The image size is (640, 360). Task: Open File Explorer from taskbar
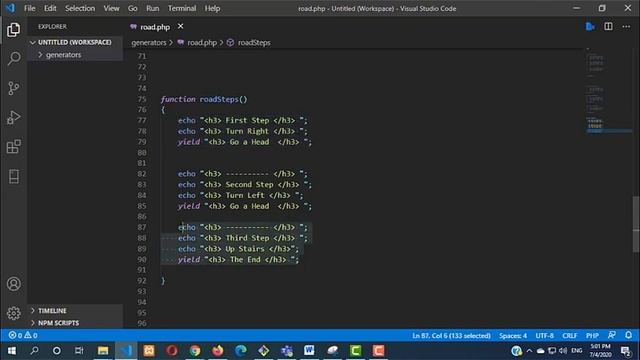coord(103,351)
